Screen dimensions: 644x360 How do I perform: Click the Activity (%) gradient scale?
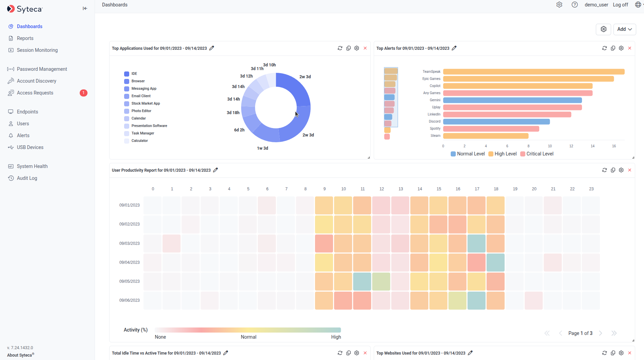tap(248, 330)
